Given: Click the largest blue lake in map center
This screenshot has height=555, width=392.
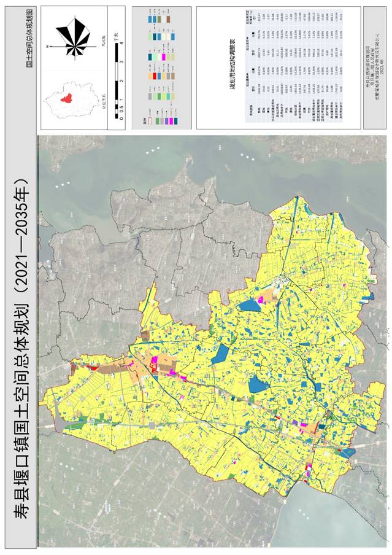Looking at the screenshot, I should 257,386.
